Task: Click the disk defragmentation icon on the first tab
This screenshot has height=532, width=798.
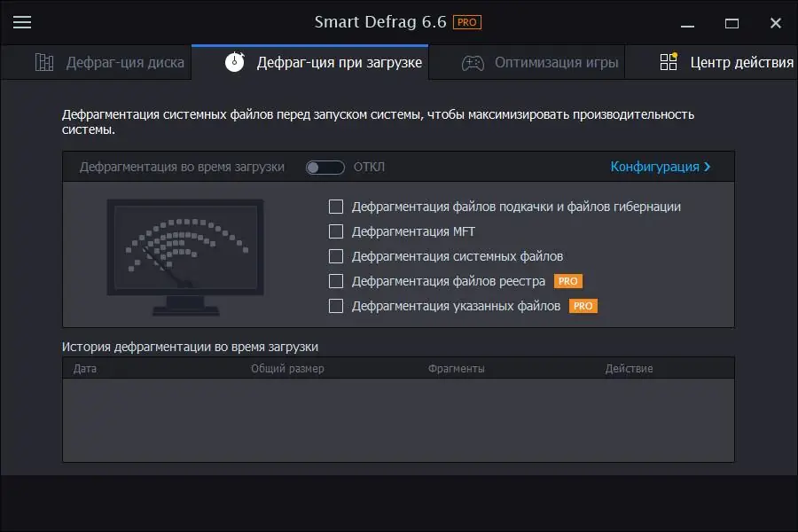Action: coord(43,61)
